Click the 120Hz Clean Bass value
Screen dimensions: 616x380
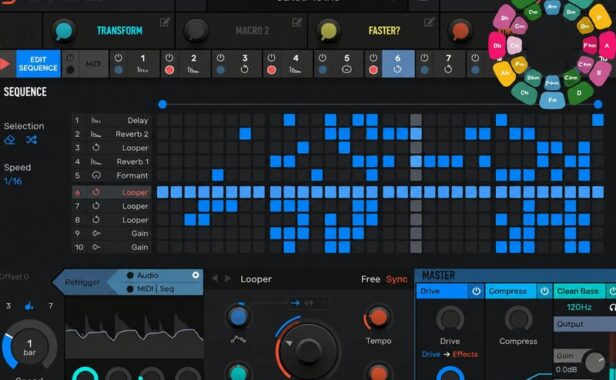[579, 307]
